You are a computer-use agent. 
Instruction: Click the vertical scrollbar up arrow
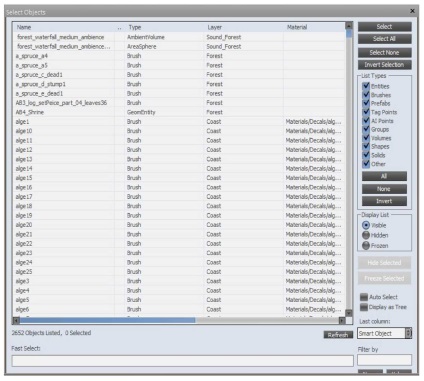point(349,26)
